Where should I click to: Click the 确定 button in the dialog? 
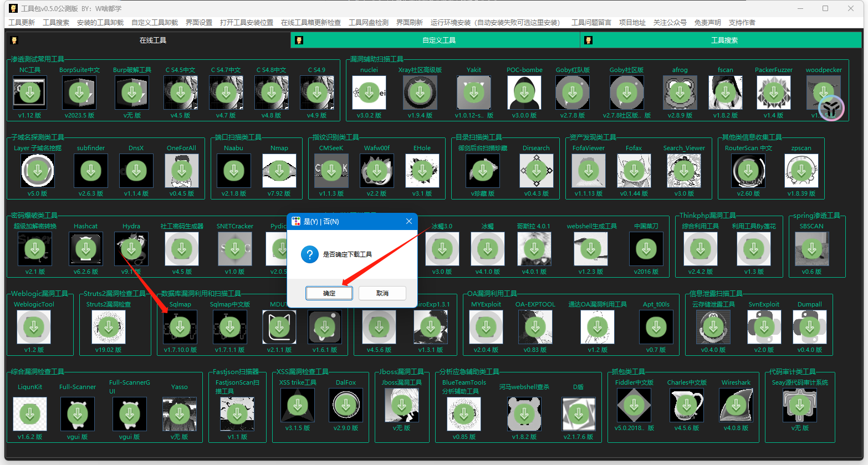click(x=329, y=293)
